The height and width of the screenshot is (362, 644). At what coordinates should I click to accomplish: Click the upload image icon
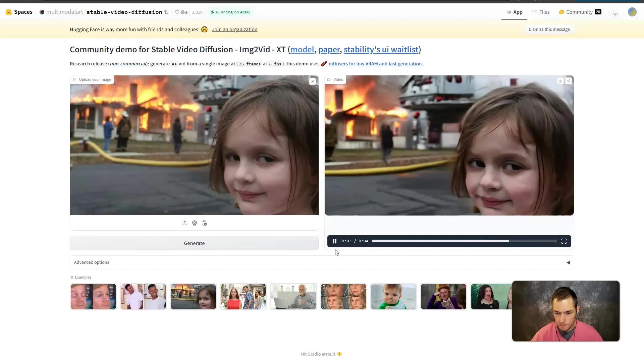(x=185, y=223)
